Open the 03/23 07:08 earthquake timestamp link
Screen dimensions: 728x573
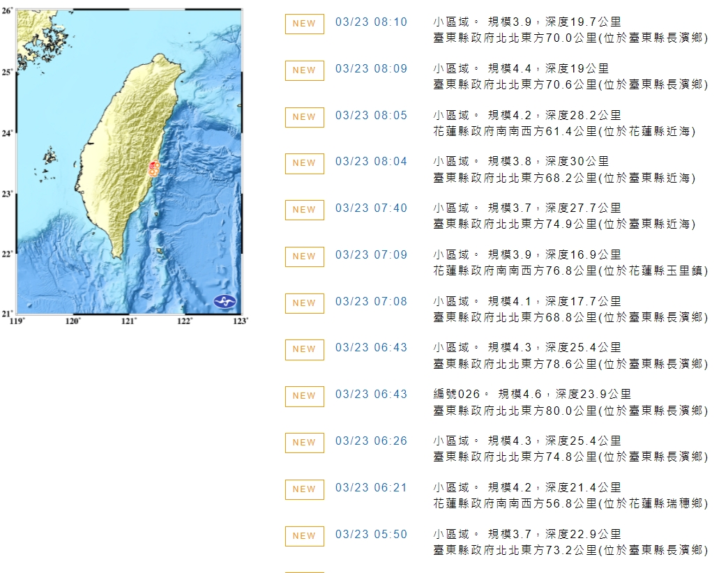pos(371,301)
